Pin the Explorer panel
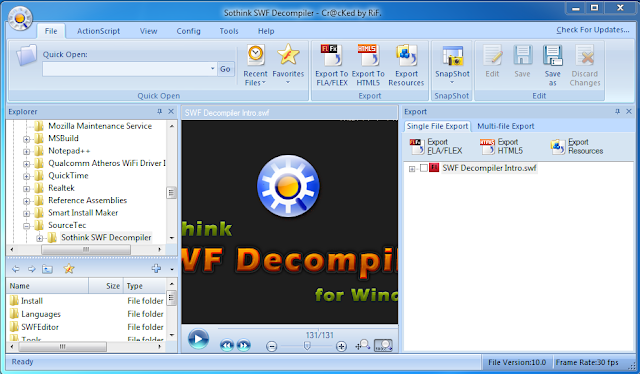 click(x=160, y=111)
